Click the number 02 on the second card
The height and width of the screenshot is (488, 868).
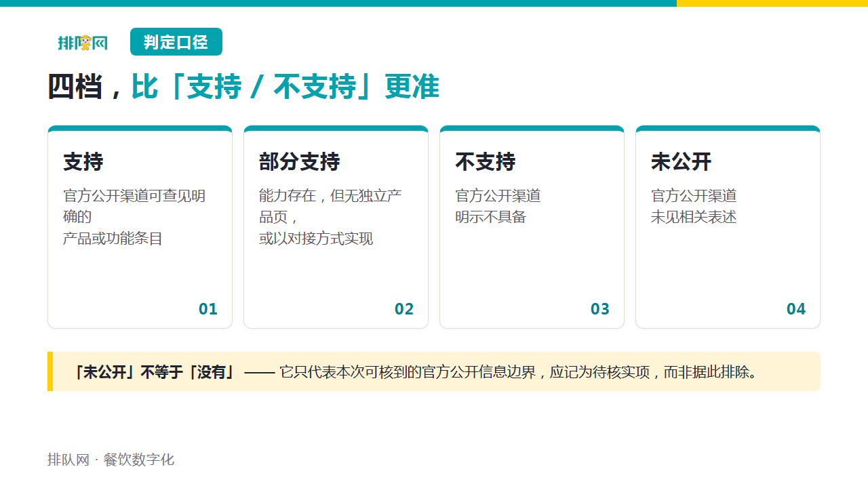[x=404, y=309]
